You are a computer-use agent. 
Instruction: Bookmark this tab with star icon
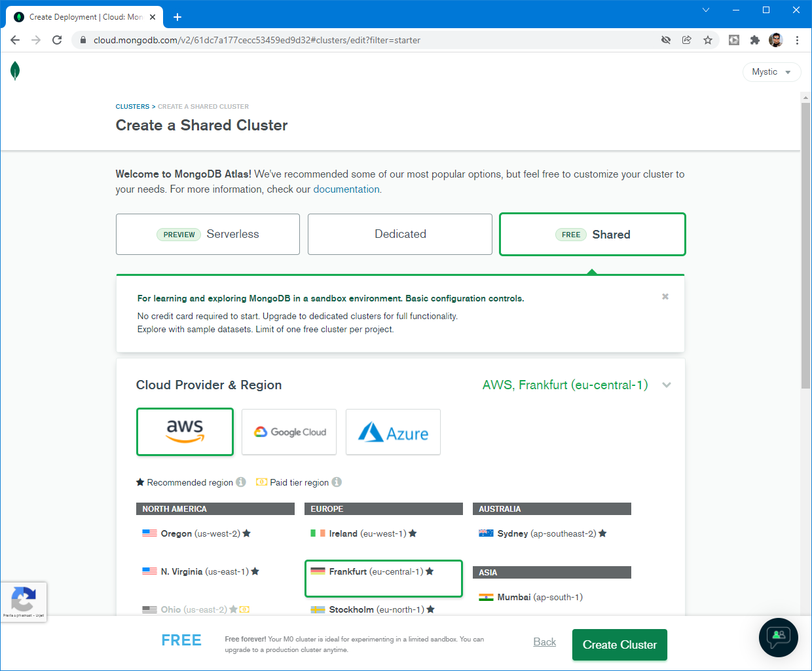tap(708, 40)
